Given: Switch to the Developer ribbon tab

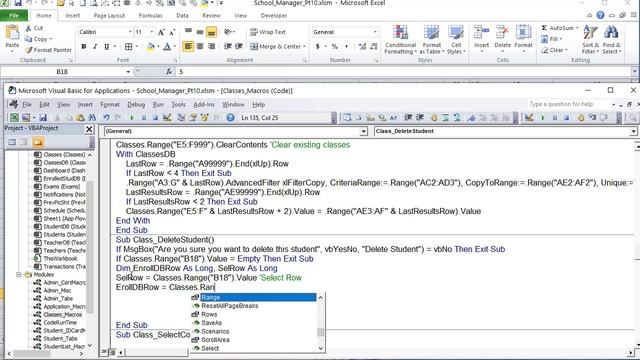Looking at the screenshot, I should click(273, 16).
